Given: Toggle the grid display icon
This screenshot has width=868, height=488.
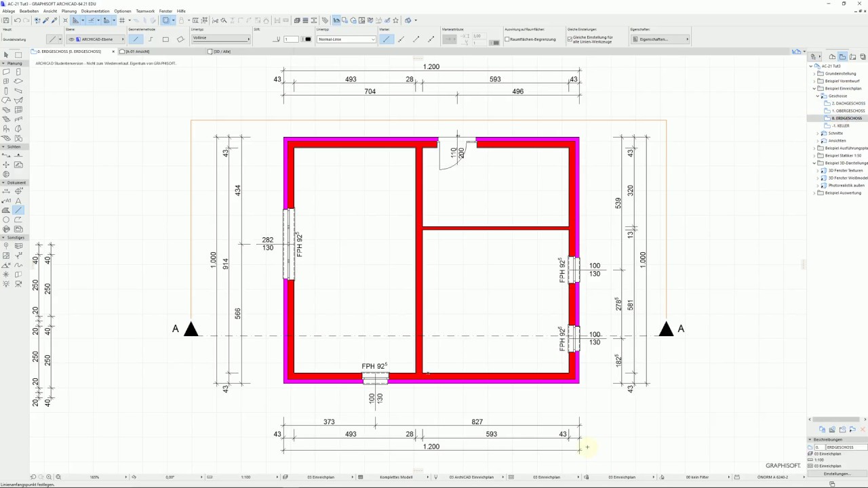Looking at the screenshot, I should [122, 20].
